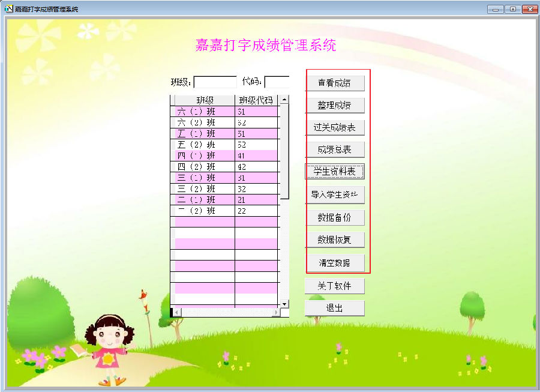
Task: Click class code cell 22
Action: [x=256, y=211]
